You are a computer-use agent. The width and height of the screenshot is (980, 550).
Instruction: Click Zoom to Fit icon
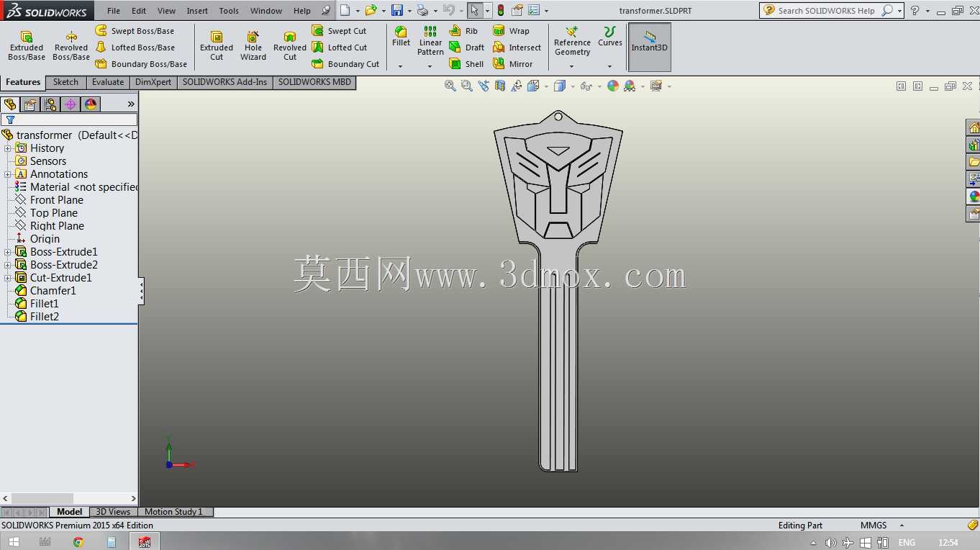tap(450, 86)
